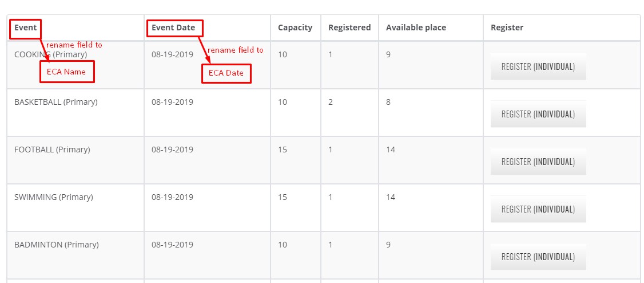
Task: Click the BASKETBALL row's 08-19-2019 date
Action: (172, 103)
